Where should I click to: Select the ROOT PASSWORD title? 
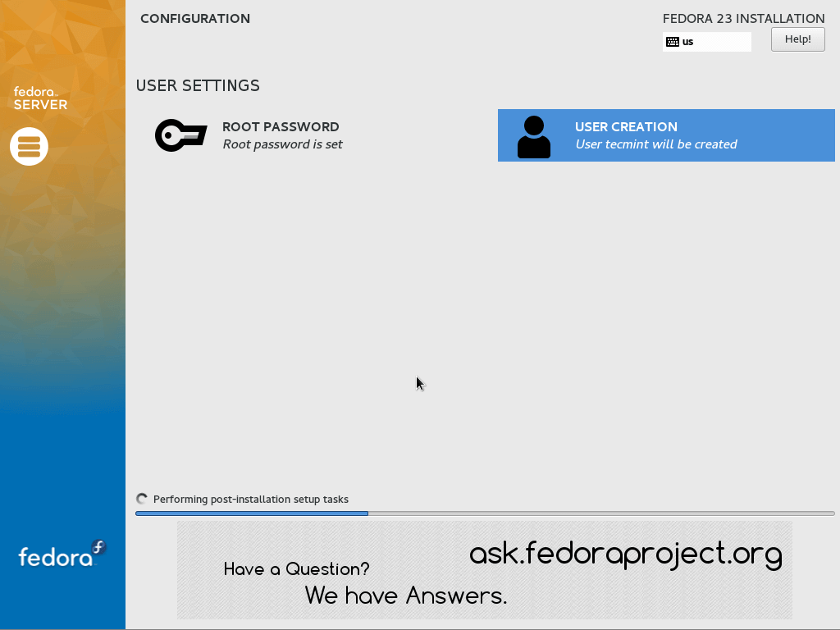(281, 126)
